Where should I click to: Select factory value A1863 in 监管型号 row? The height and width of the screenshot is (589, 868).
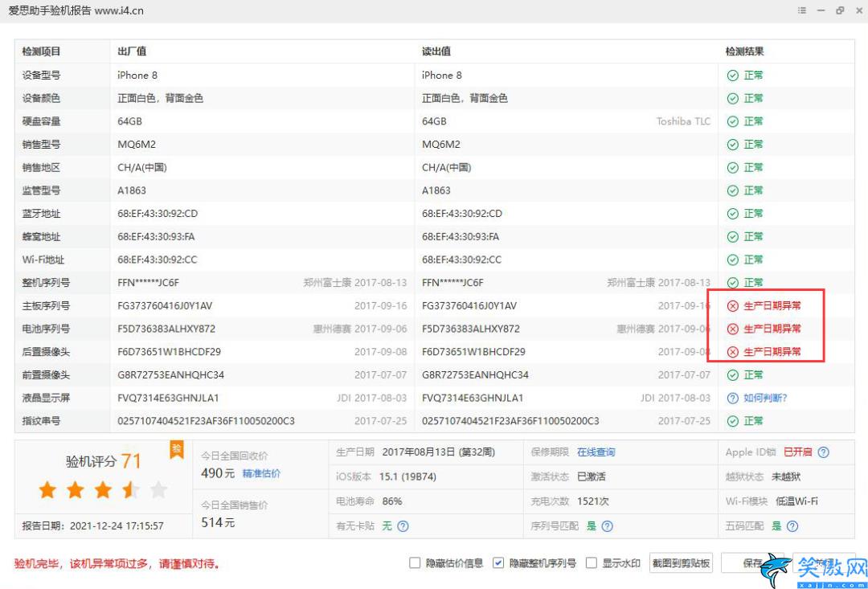coord(132,190)
